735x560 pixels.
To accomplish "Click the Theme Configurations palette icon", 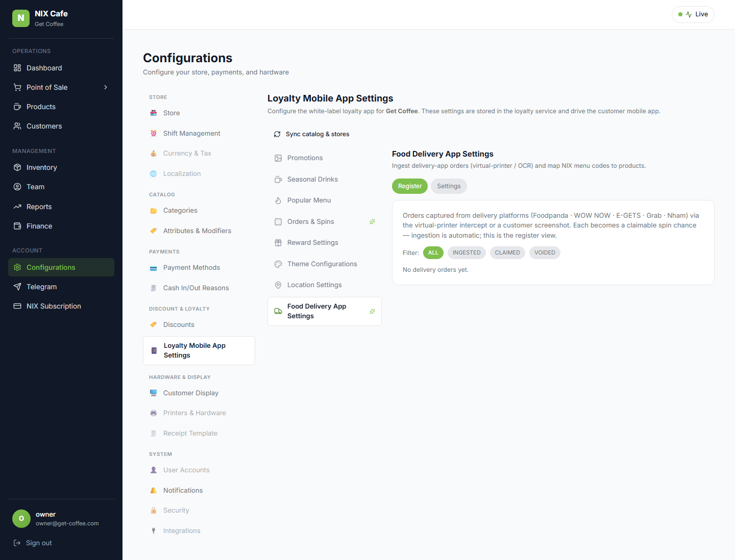I will [x=278, y=264].
